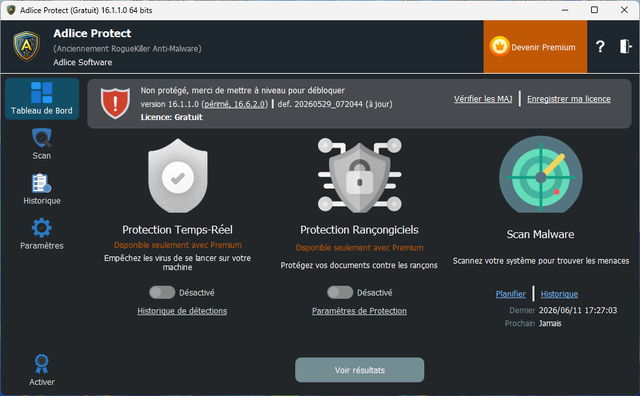The width and height of the screenshot is (640, 396).
Task: Click the Scan Malware title text
Action: click(x=540, y=234)
